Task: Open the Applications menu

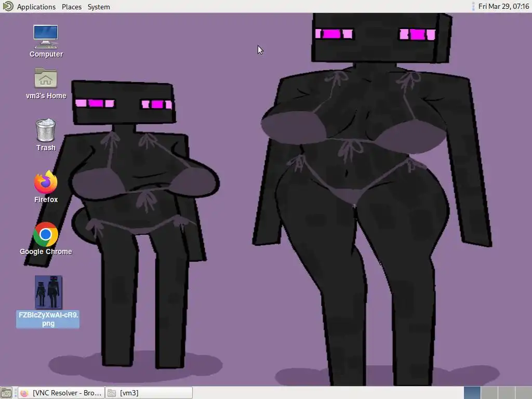Action: click(x=36, y=7)
